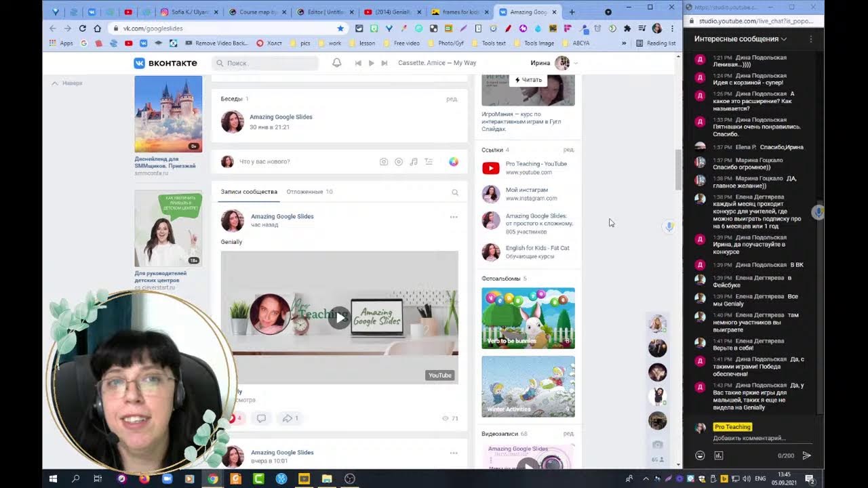Click the address bar showing vk.com/googleslides

227,28
